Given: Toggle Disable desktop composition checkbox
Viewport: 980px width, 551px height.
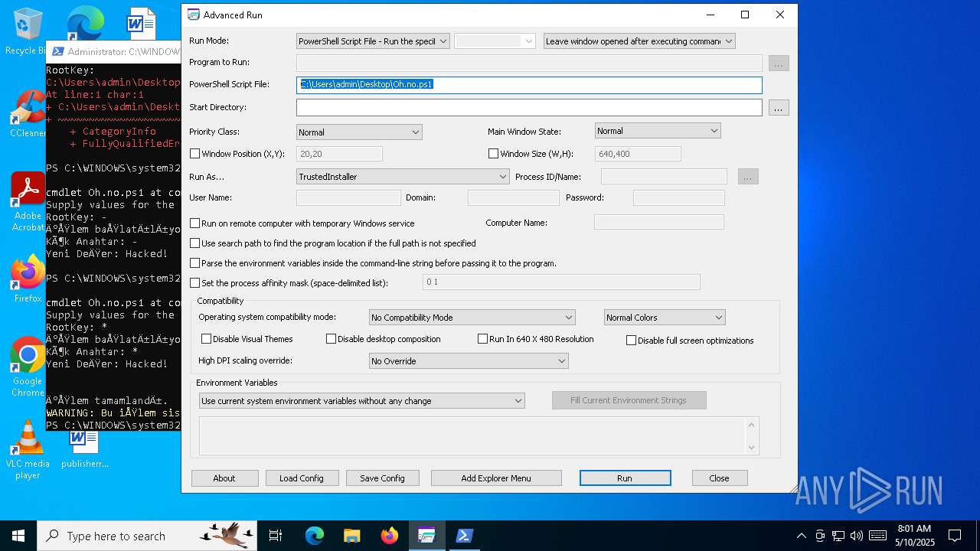Looking at the screenshot, I should (332, 339).
